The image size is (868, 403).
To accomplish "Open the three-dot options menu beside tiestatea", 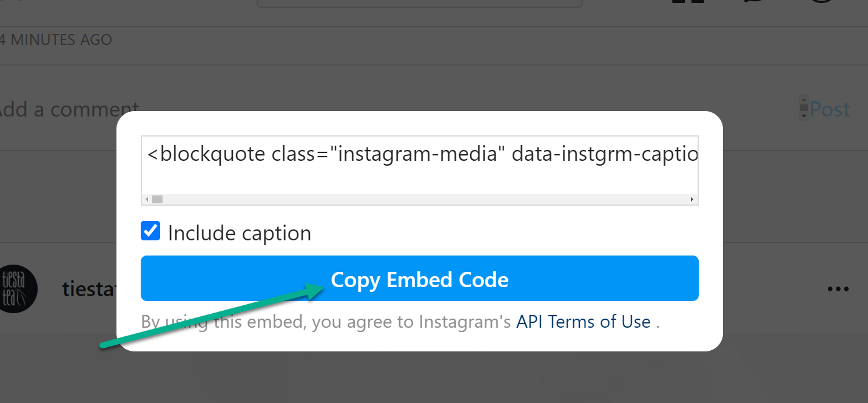I will click(839, 289).
